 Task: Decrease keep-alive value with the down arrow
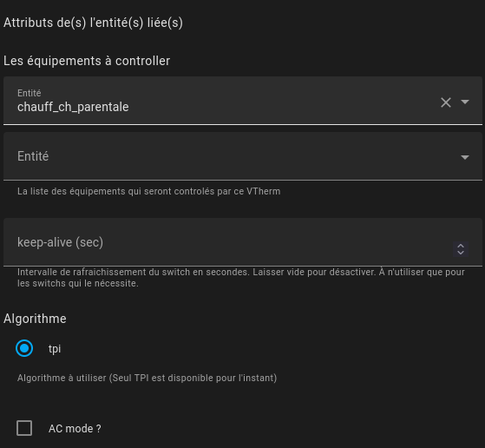(461, 253)
